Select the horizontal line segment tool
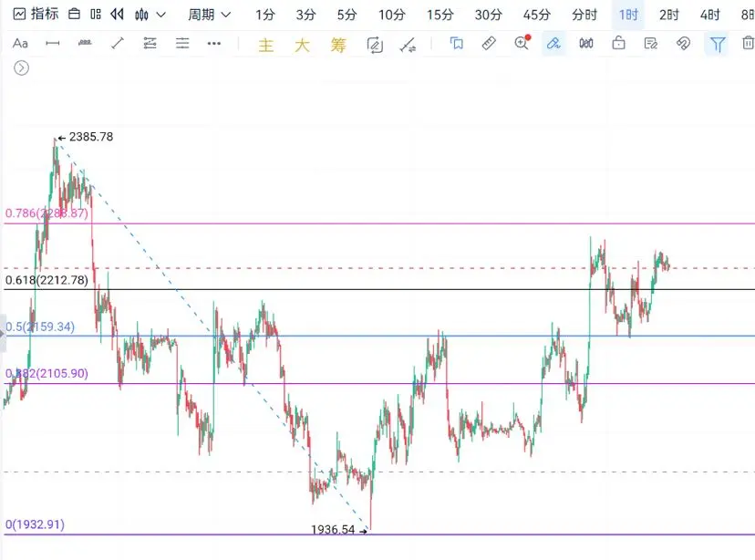The height and width of the screenshot is (560, 755). (x=53, y=44)
